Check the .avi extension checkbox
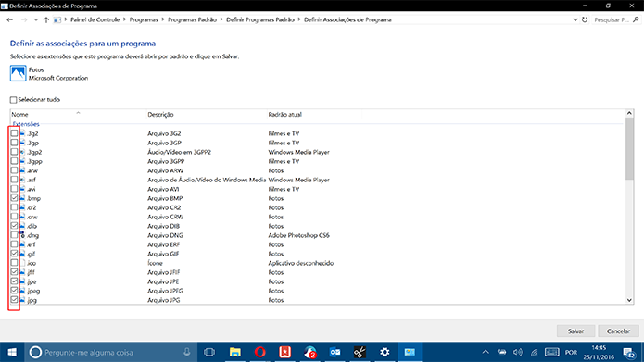The height and width of the screenshot is (362, 644). click(14, 189)
